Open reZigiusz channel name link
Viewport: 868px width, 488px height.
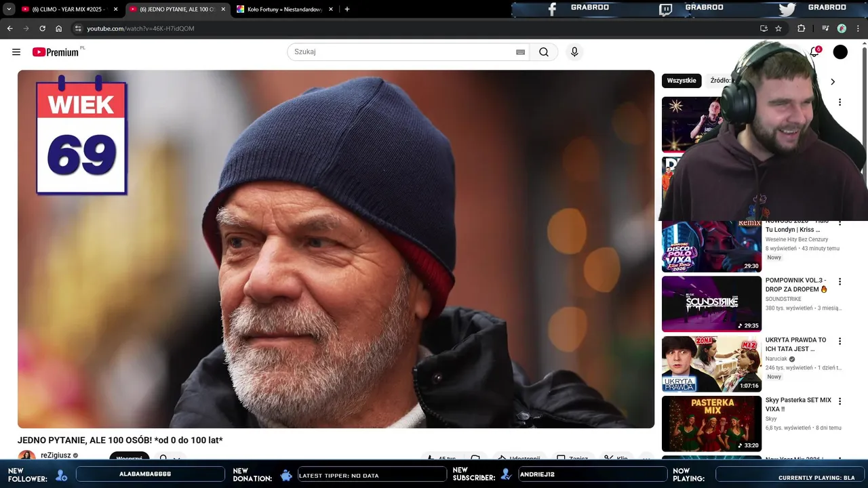tap(56, 455)
